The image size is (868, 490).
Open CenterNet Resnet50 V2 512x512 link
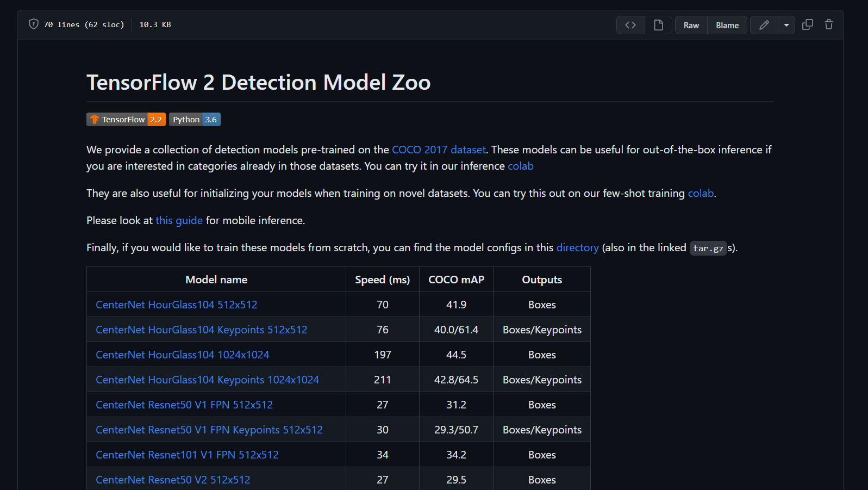173,480
